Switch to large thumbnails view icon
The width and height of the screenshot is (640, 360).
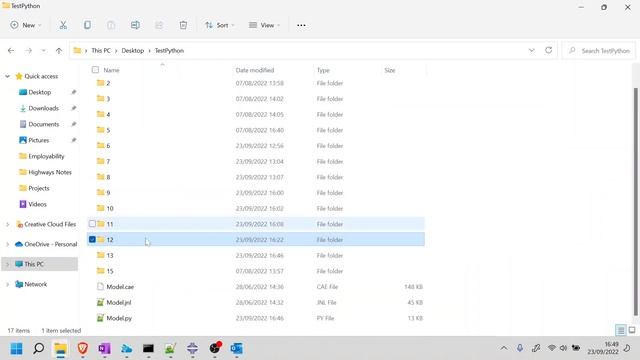(632, 330)
